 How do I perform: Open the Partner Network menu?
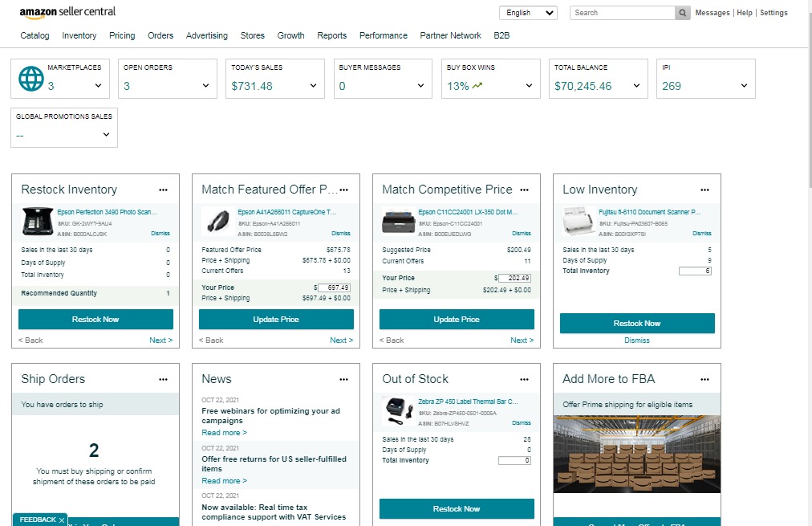(451, 35)
